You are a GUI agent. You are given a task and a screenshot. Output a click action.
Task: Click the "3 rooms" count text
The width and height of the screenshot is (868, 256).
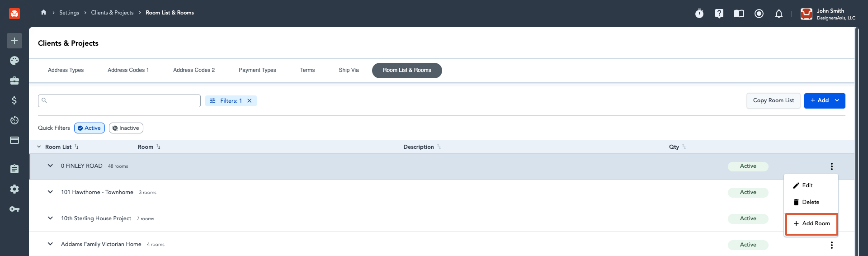147,193
